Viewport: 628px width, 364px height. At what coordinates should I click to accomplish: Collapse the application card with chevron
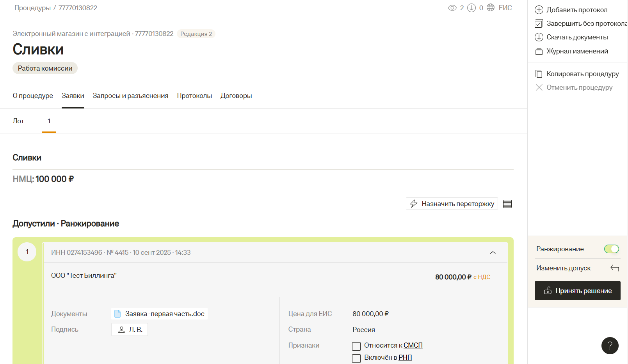pos(493,253)
